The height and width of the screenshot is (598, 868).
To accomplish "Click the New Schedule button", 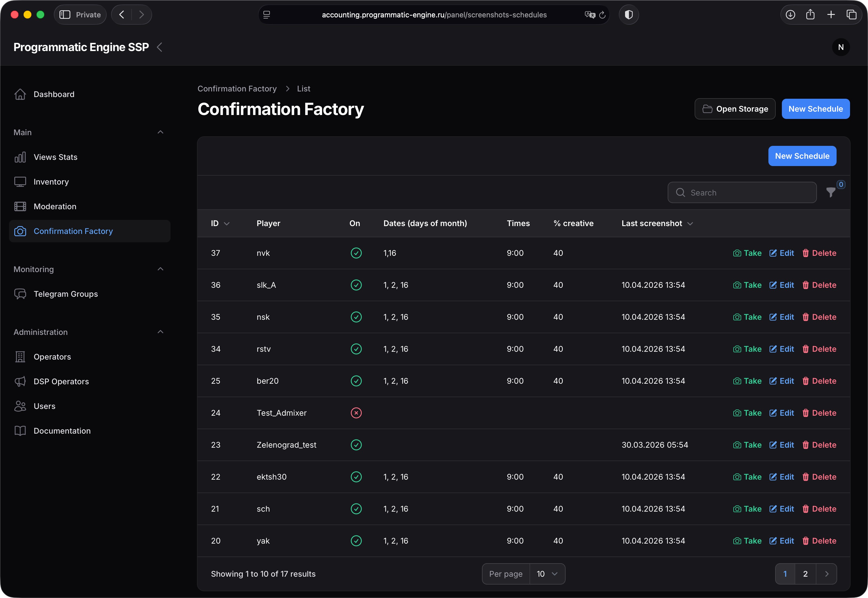I will (816, 109).
